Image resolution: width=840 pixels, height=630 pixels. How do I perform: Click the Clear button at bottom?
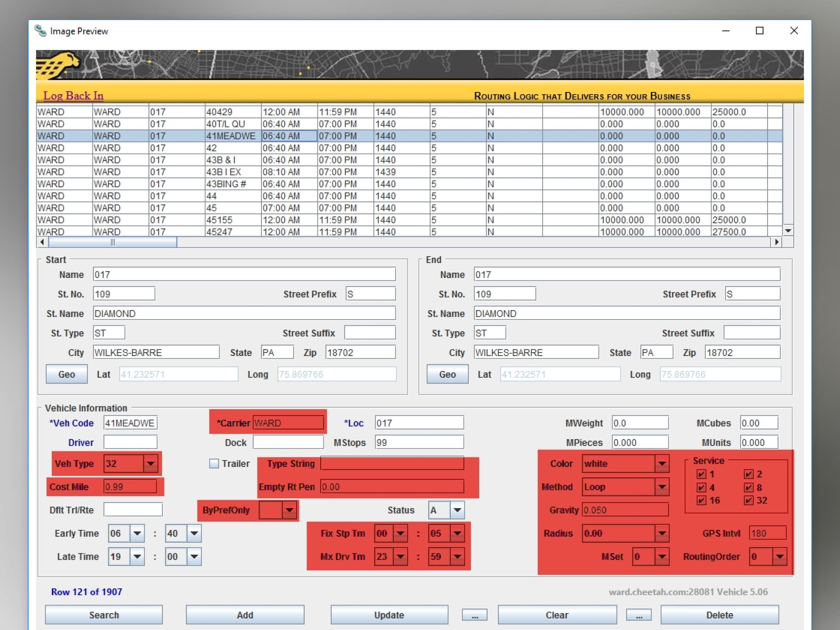click(x=556, y=613)
